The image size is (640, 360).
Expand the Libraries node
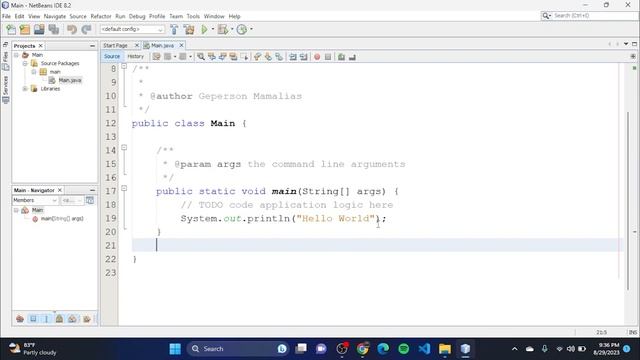(25, 89)
